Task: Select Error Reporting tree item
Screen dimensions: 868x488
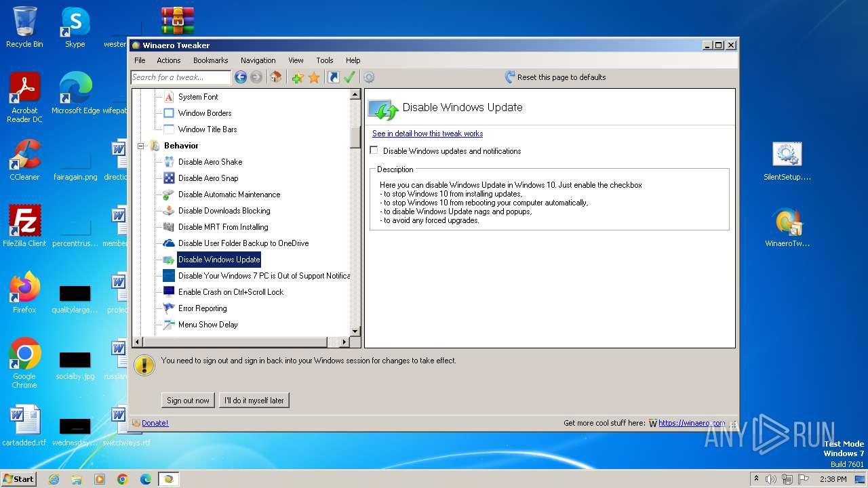Action: 202,308
